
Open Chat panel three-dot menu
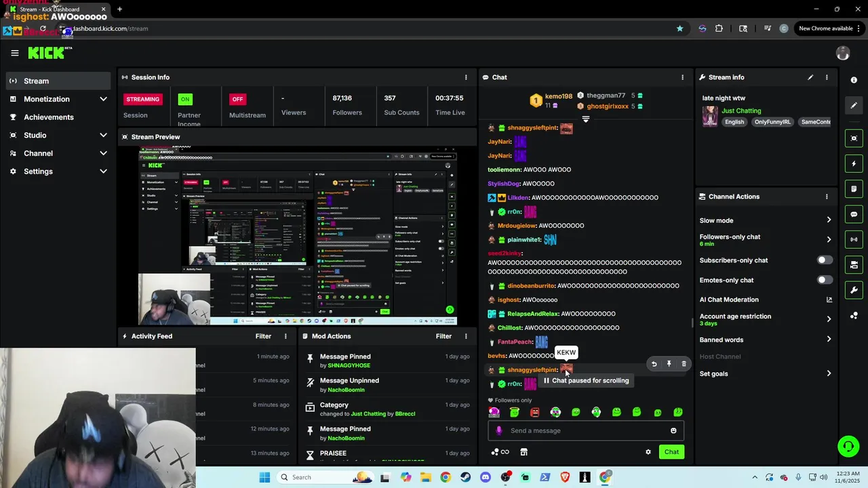(x=682, y=77)
